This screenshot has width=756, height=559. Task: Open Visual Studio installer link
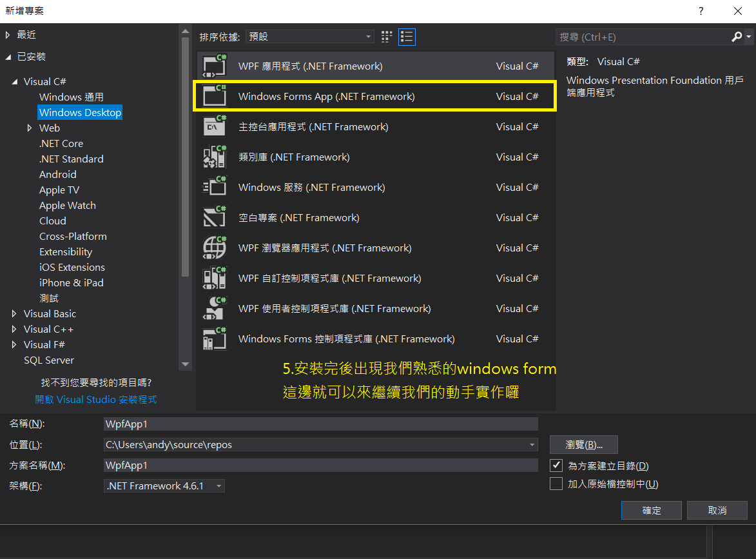[x=95, y=399]
